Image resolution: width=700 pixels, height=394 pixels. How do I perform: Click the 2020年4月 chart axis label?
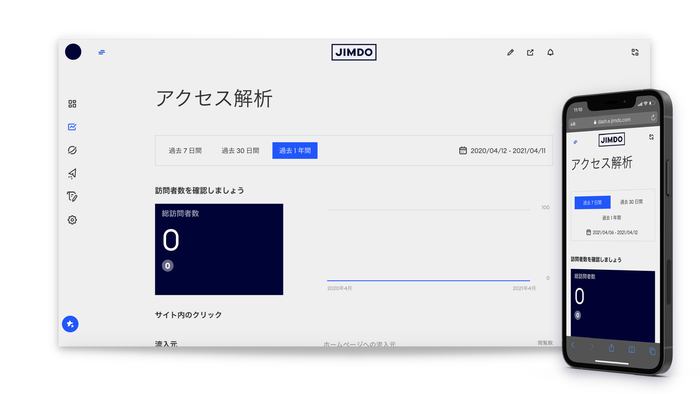(x=340, y=289)
